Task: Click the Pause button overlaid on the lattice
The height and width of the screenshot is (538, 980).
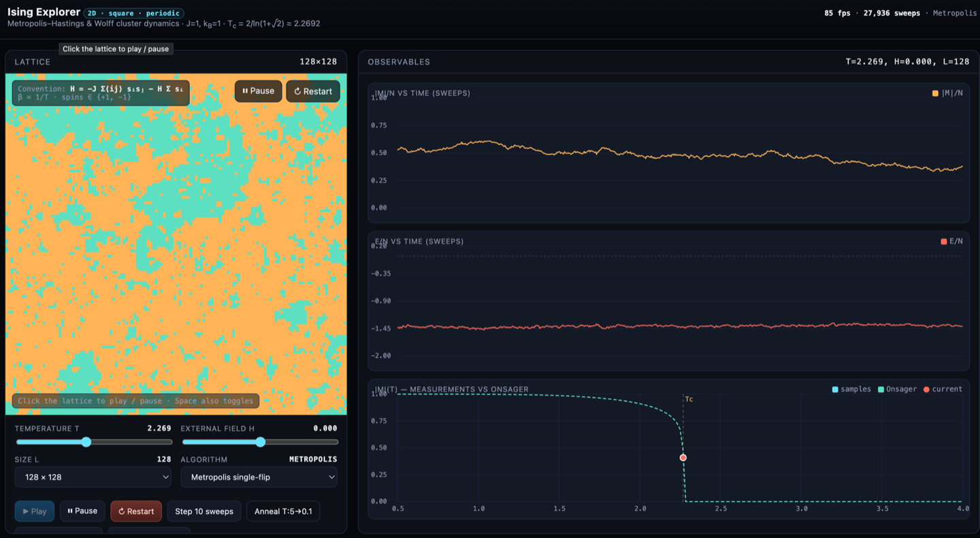Action: (x=259, y=91)
